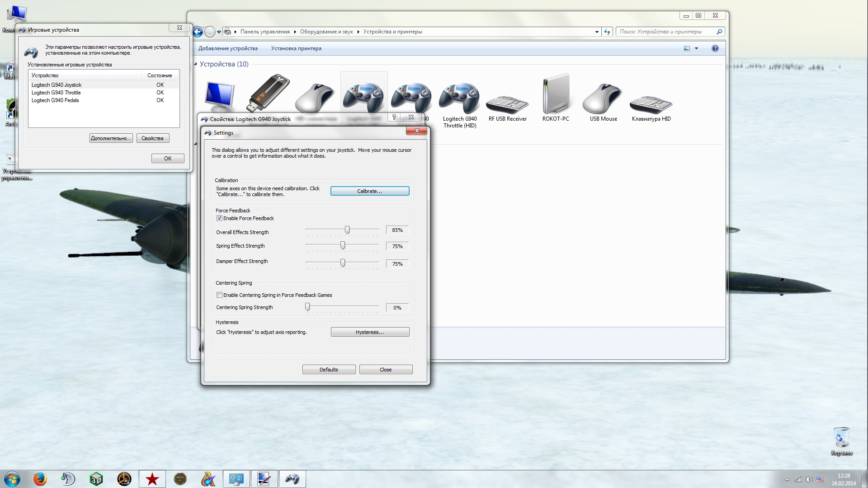The width and height of the screenshot is (868, 488).
Task: Click the back navigation arrow in Explorer
Action: [x=198, y=32]
